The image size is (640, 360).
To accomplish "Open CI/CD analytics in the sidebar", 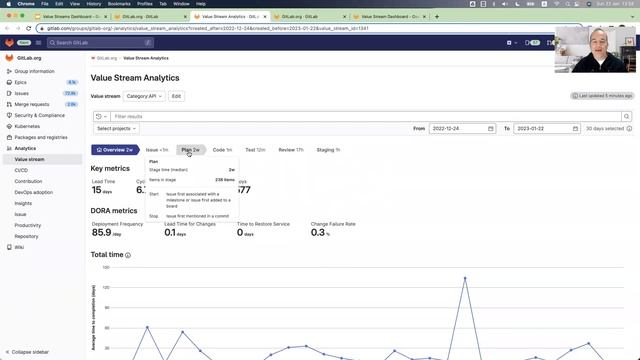I will pos(21,170).
